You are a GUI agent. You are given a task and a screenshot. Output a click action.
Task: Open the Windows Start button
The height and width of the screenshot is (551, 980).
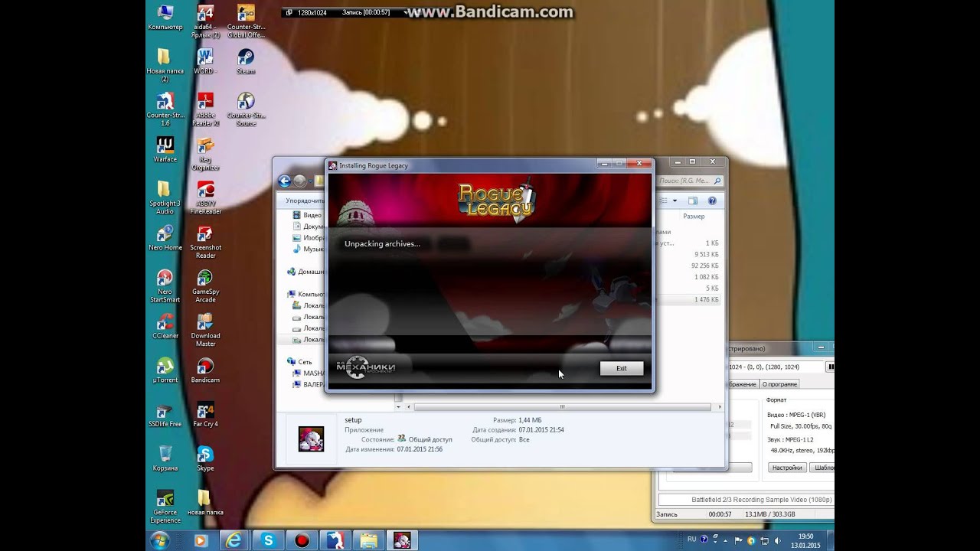tap(160, 540)
